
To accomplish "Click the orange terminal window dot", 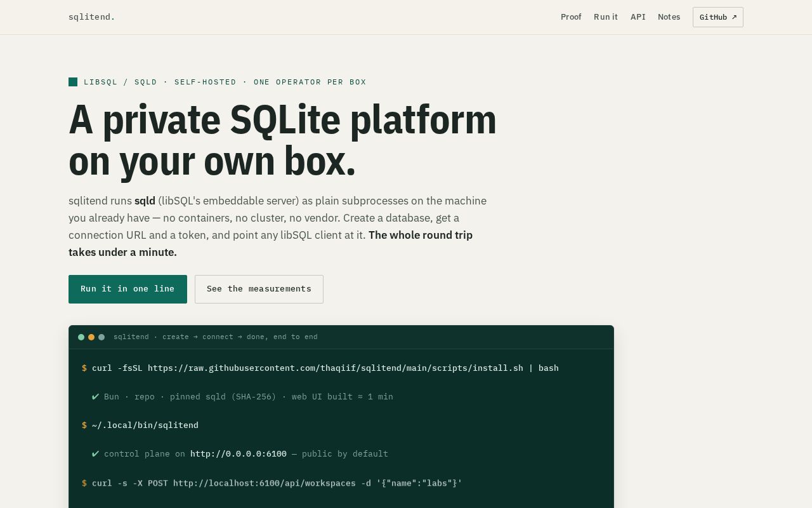I will point(91,337).
